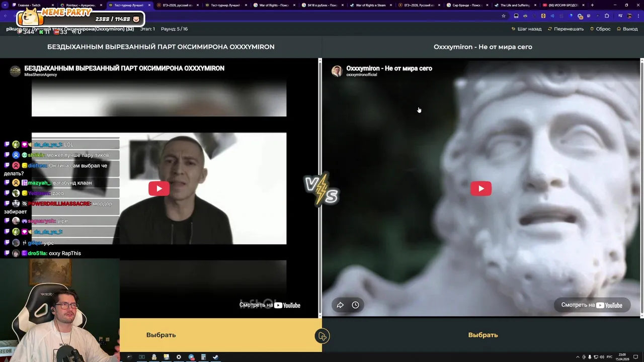The image size is (644, 362).
Task: Open the File Explorer folder in the taskbar
Action: click(166, 357)
